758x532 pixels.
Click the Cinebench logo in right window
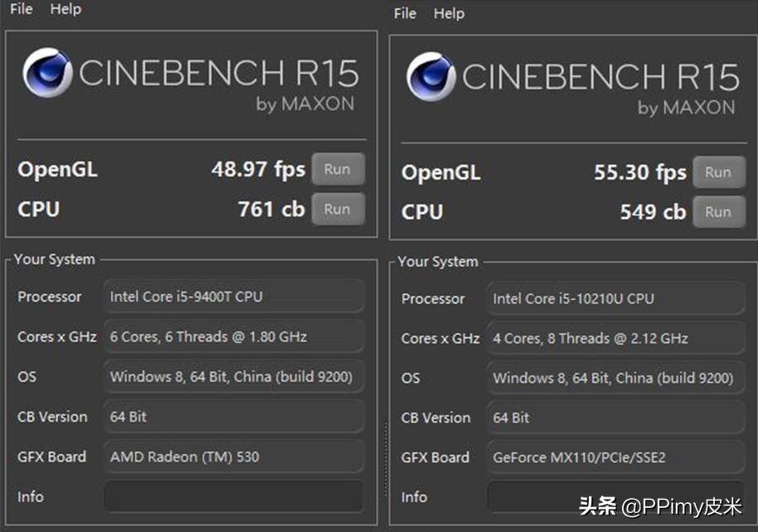[x=431, y=77]
